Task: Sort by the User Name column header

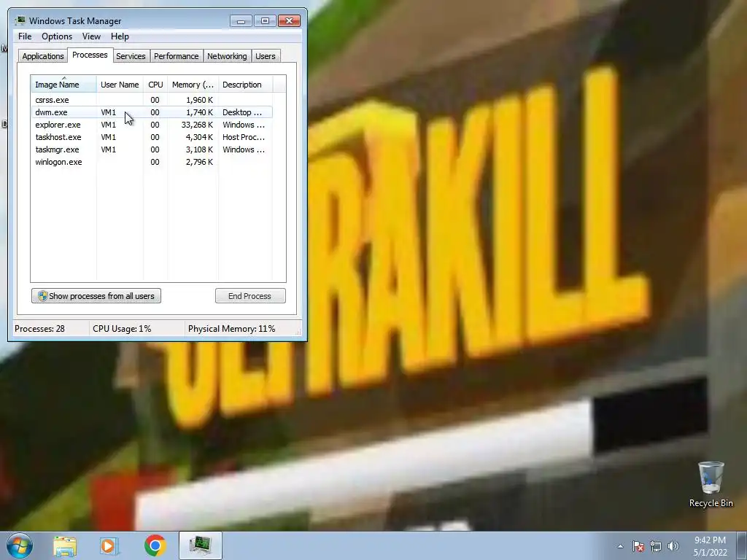Action: tap(120, 85)
